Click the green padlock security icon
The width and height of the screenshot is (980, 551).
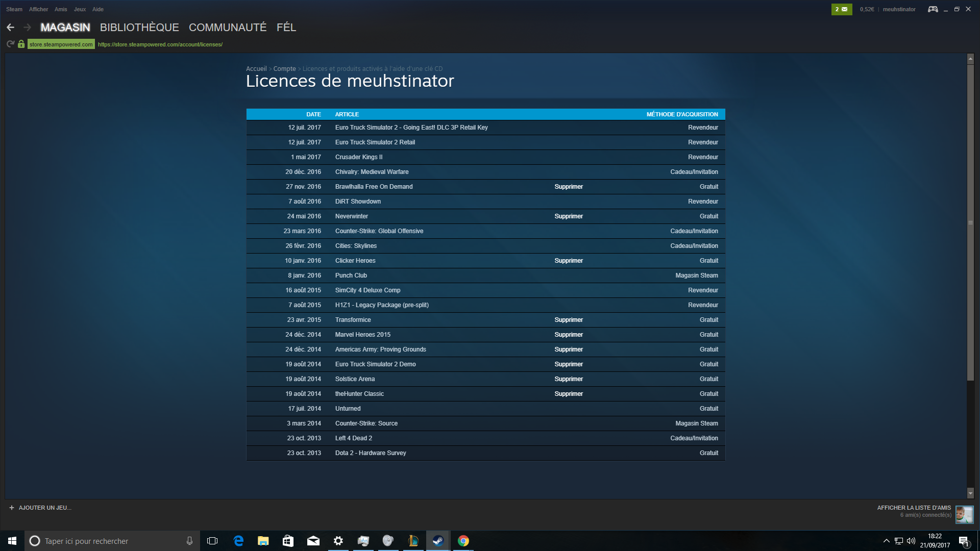[21, 44]
